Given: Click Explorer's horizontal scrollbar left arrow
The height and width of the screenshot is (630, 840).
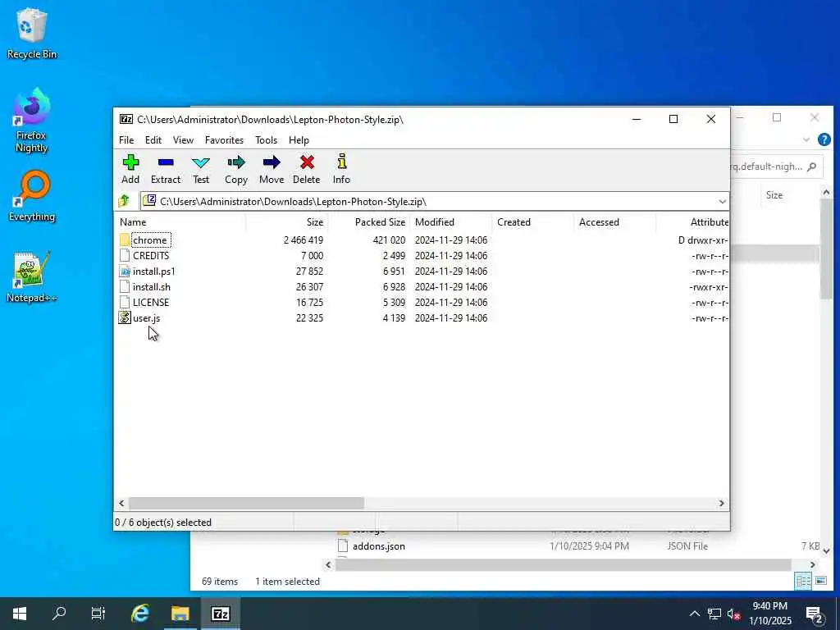Looking at the screenshot, I should coord(328,564).
